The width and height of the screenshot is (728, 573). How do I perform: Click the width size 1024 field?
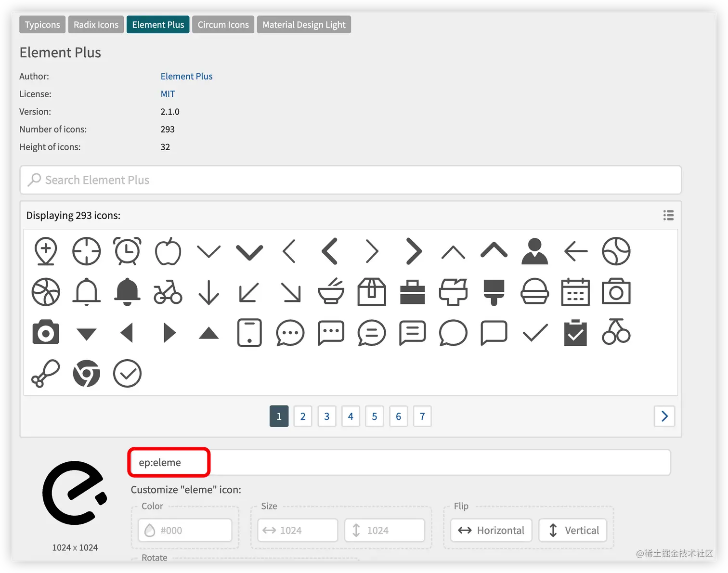[x=298, y=530]
